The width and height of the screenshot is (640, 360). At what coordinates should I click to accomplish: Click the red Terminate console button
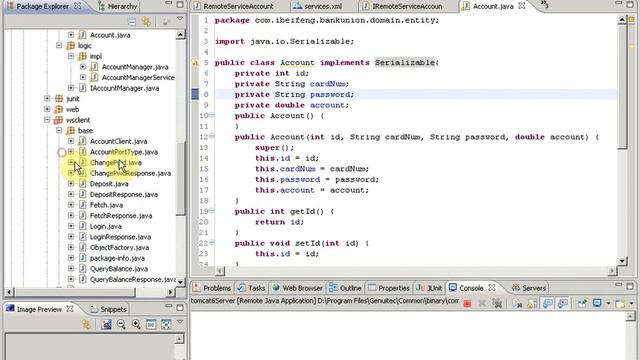(x=467, y=304)
